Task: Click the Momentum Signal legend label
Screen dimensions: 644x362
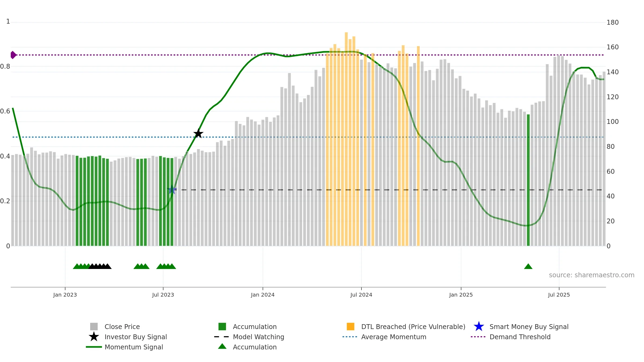Action: pyautogui.click(x=134, y=347)
